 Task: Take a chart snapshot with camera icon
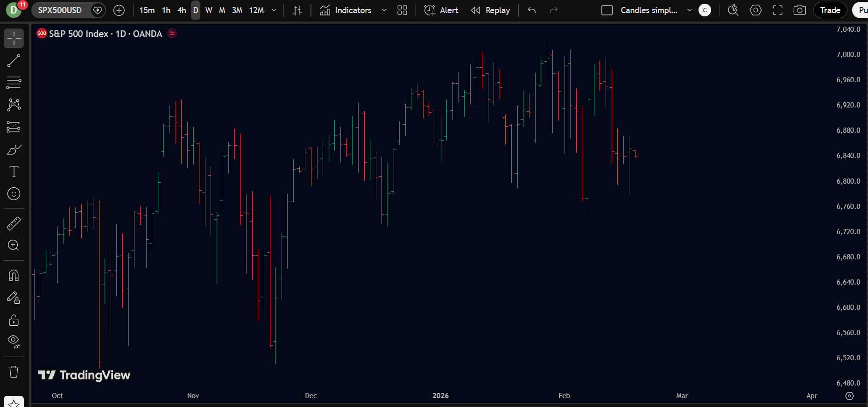coord(799,10)
